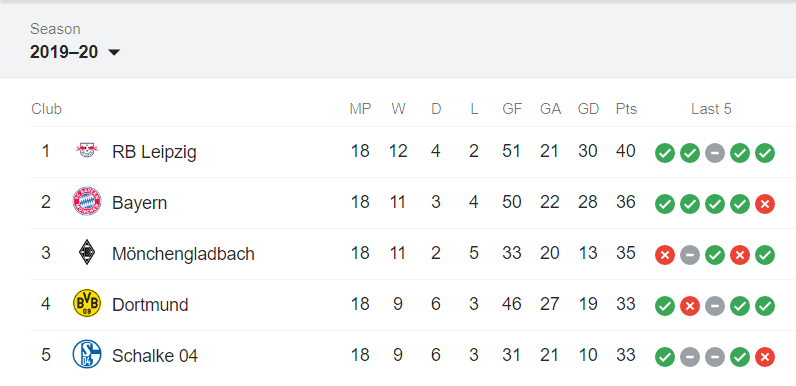Viewport: 796px width, 386px height.
Task: Click RB Leipzig's last green win icon
Action: [x=765, y=153]
